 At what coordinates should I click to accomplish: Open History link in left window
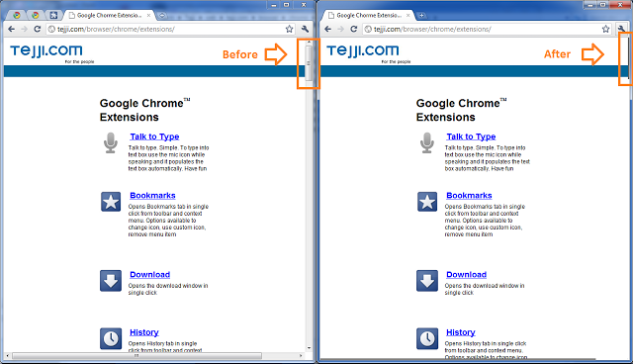[144, 332]
